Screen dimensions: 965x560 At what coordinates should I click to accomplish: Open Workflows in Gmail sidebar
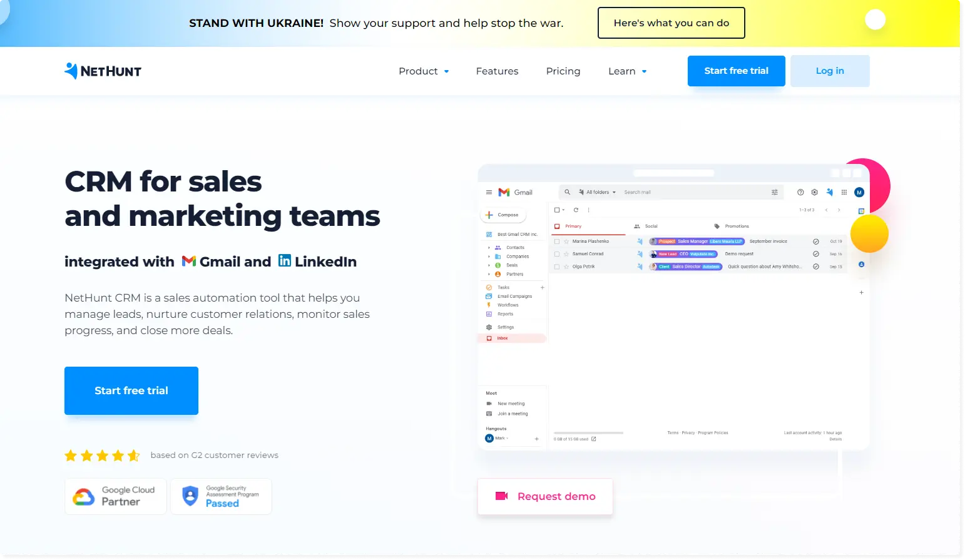coord(503,305)
